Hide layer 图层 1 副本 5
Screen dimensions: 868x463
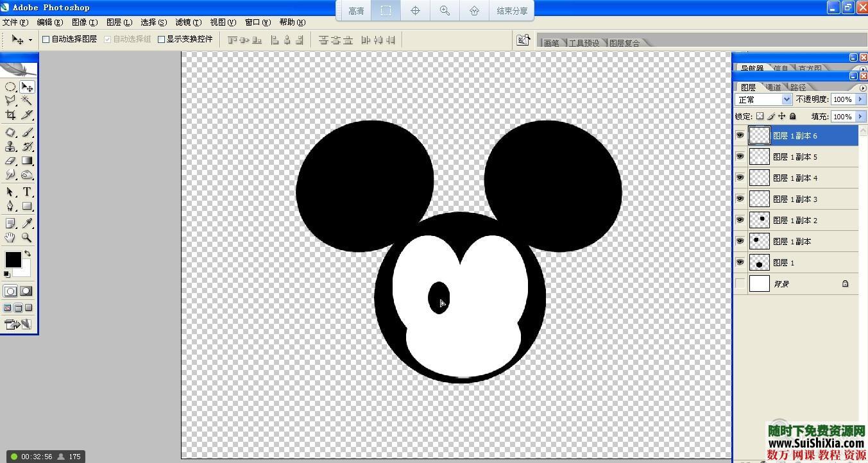coord(740,156)
